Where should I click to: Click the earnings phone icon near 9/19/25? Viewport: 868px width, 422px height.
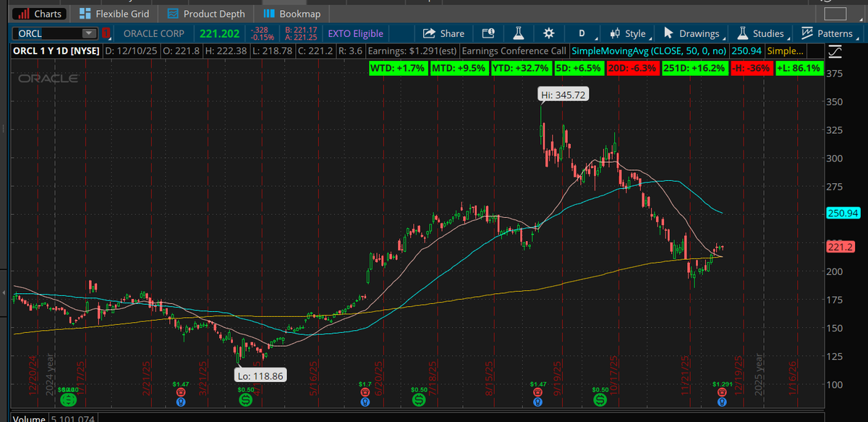coord(537,392)
